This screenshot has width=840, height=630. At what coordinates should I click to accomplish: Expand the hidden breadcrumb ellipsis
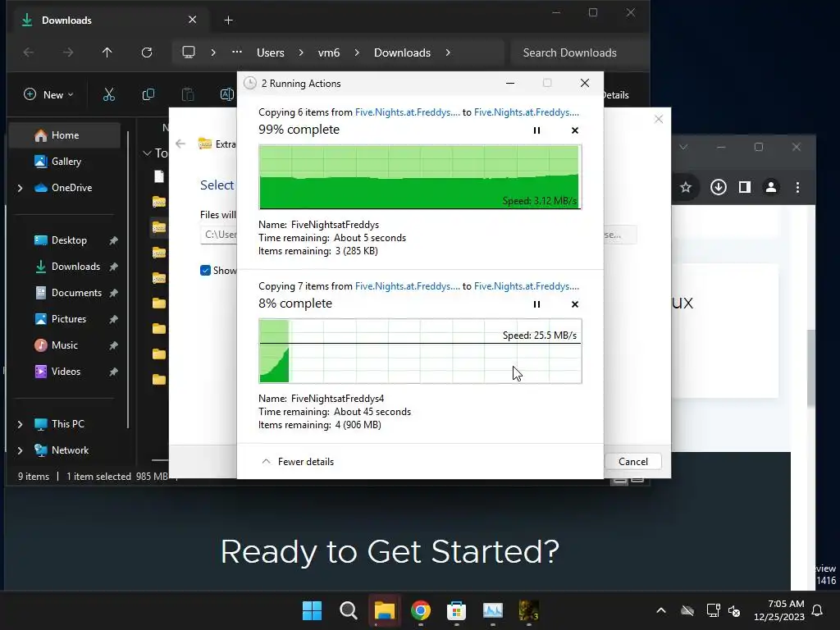(x=237, y=52)
